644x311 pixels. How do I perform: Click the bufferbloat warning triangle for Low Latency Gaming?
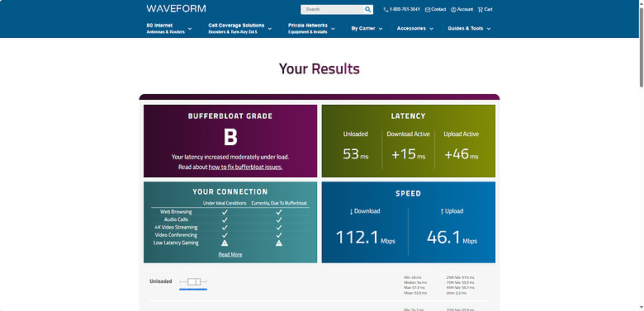[x=279, y=243]
